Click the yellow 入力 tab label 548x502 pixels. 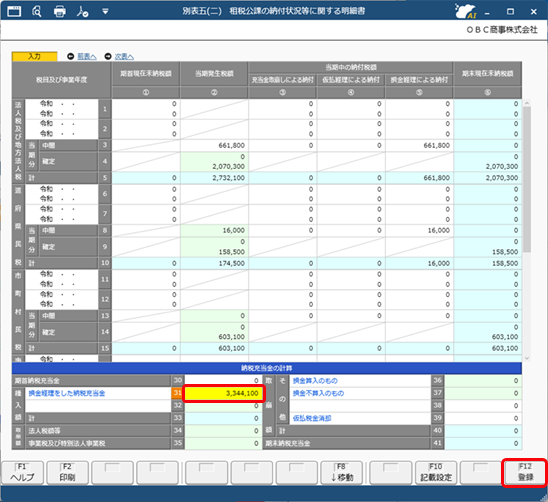34,56
